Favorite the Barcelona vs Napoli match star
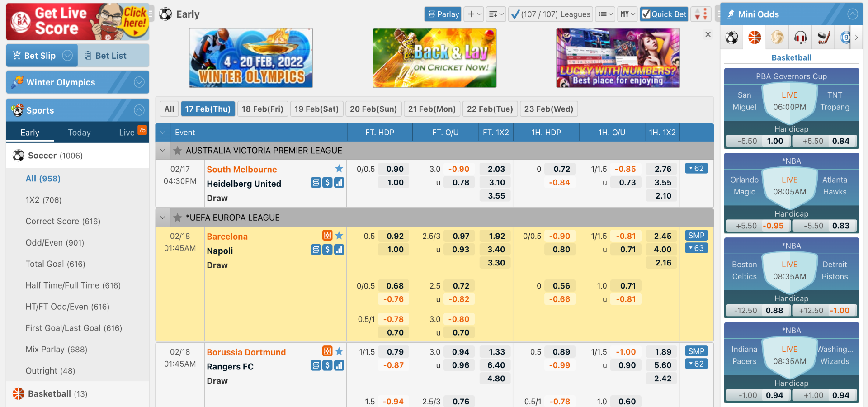 pyautogui.click(x=339, y=236)
